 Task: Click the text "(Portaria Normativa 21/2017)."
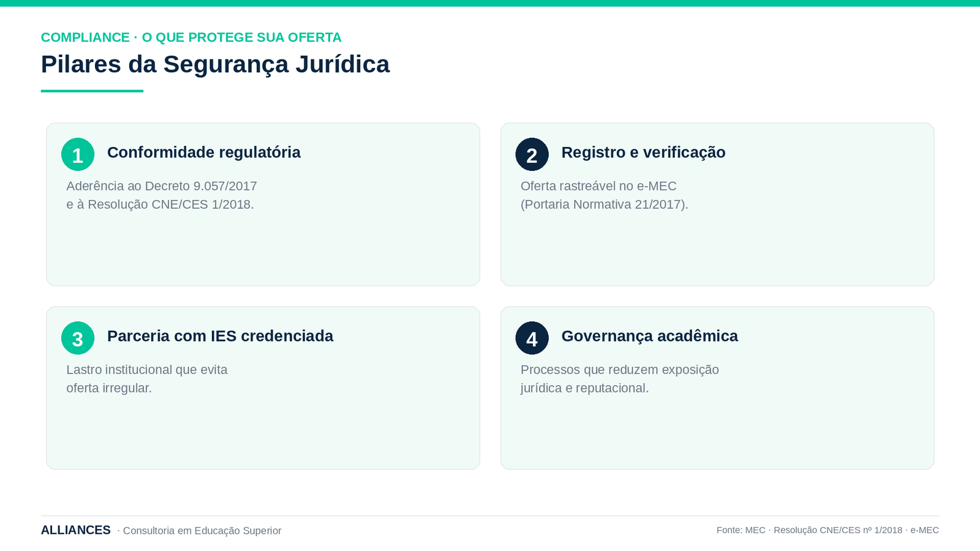pos(605,204)
